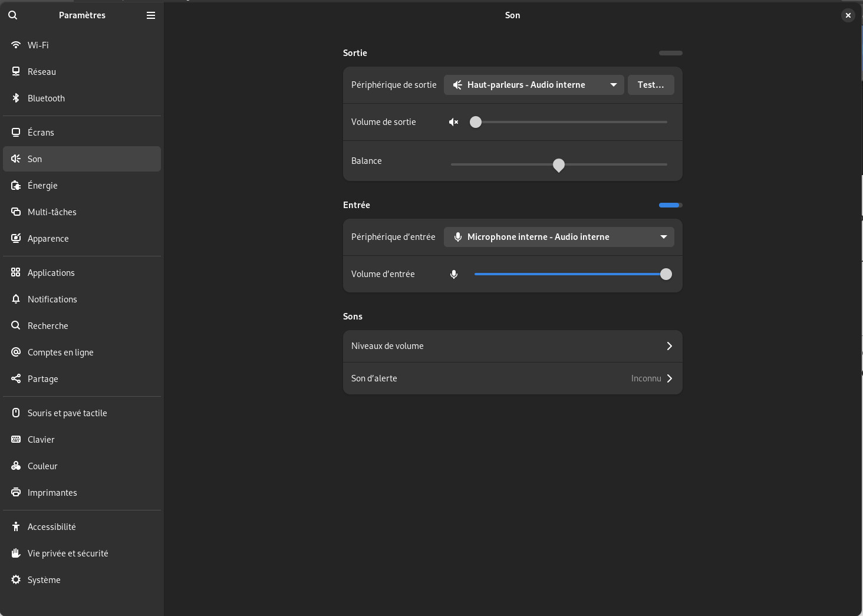Click the Imprimantes printer icon
This screenshot has height=616, width=863.
(x=16, y=492)
